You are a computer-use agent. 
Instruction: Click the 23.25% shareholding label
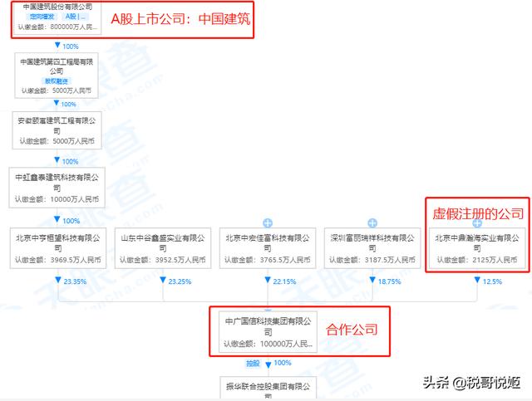[180, 281]
